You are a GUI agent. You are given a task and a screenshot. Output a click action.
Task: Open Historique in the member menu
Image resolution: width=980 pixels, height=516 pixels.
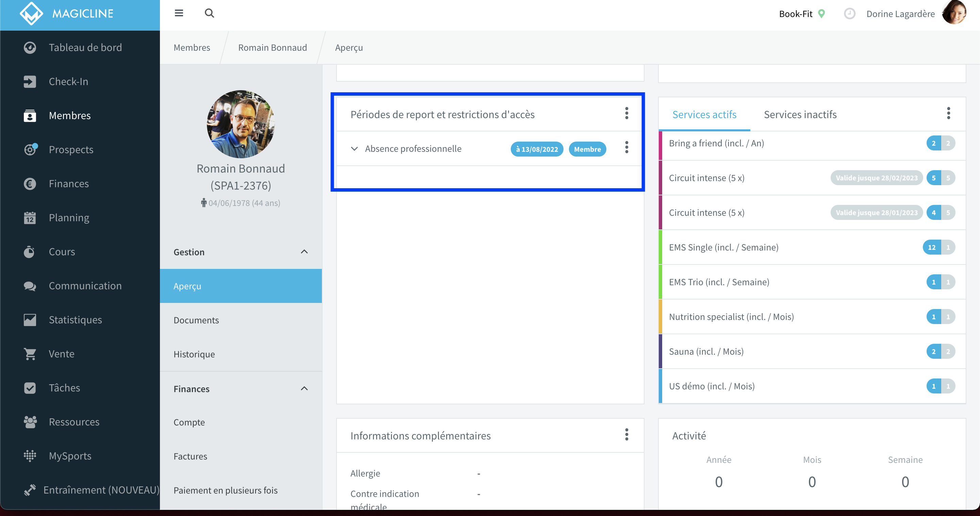click(x=241, y=354)
